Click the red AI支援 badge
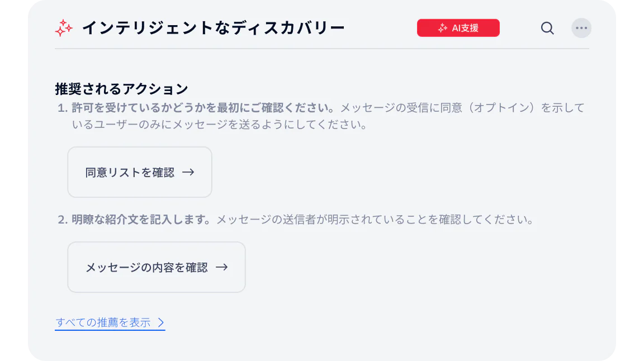 (458, 27)
